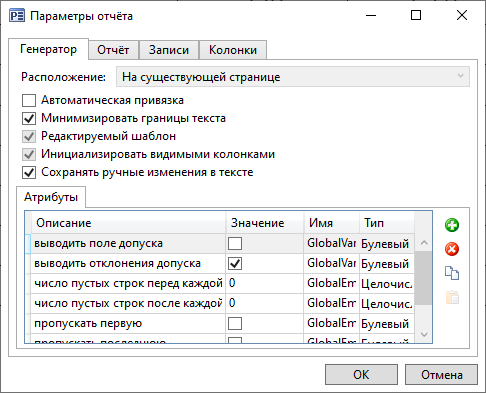Select row число пустых строк после каждой

tap(220, 303)
